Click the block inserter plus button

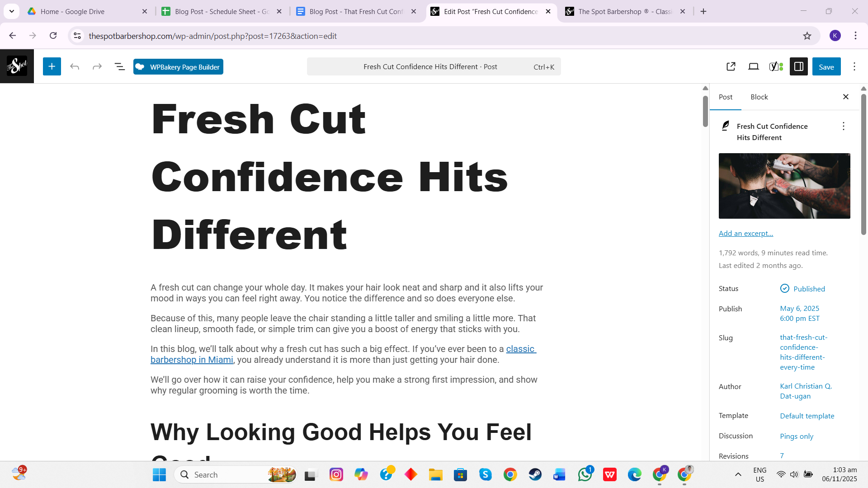coord(52,67)
